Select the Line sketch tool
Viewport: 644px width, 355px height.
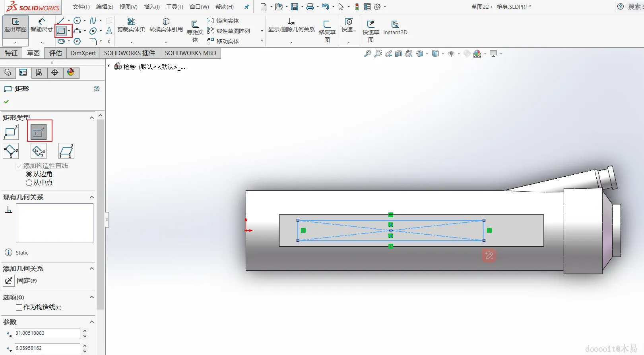click(61, 21)
